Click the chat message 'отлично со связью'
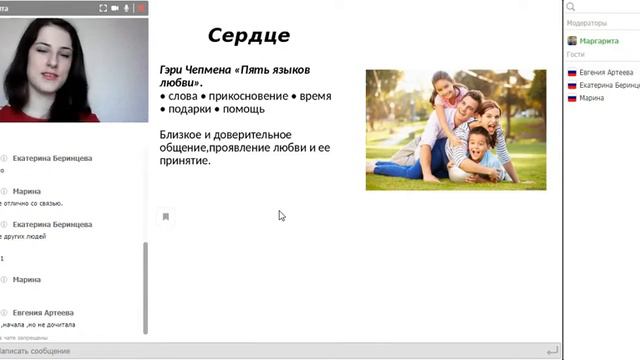 point(32,203)
